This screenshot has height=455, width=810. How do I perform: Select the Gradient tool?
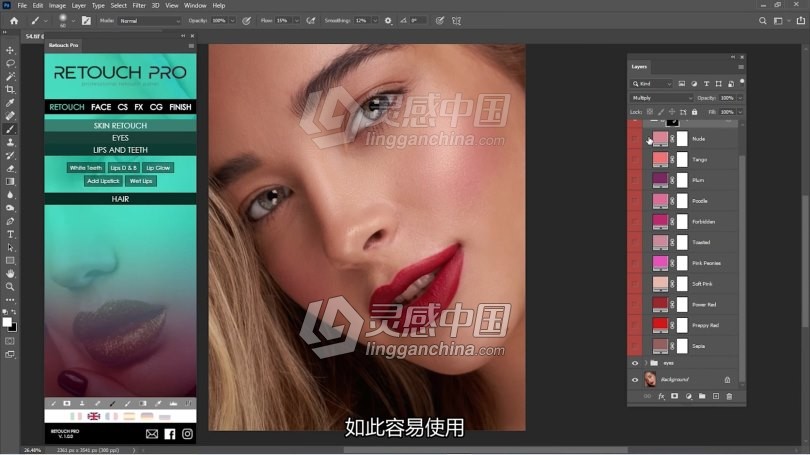(10, 182)
